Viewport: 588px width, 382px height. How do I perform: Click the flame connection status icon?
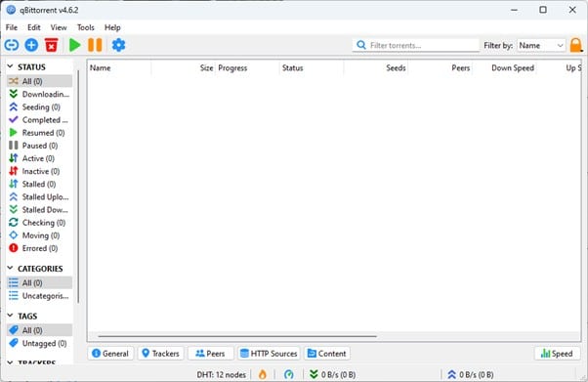point(263,374)
